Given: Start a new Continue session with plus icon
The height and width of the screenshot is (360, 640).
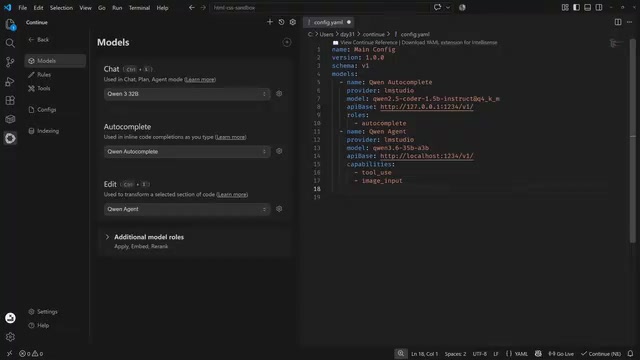Looking at the screenshot, I should tap(270, 22).
